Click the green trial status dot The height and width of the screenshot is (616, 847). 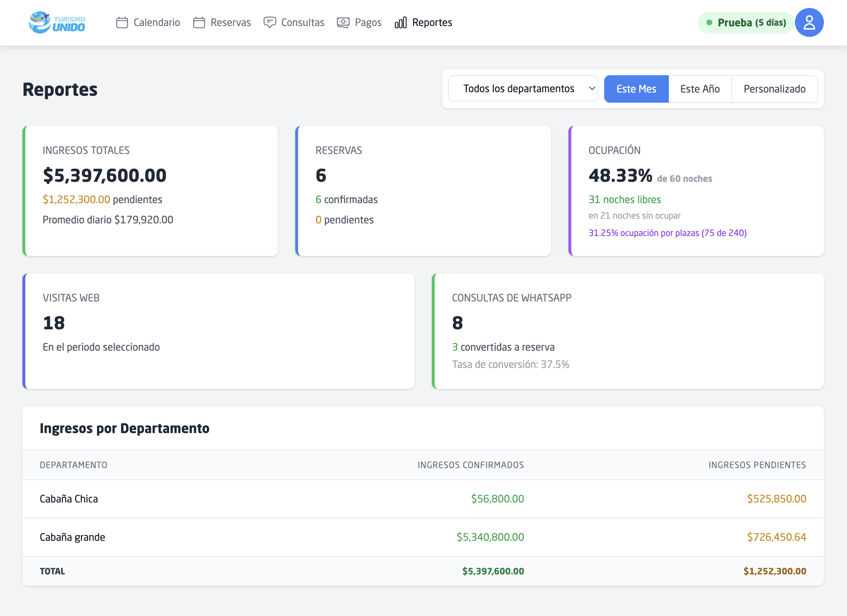point(709,22)
